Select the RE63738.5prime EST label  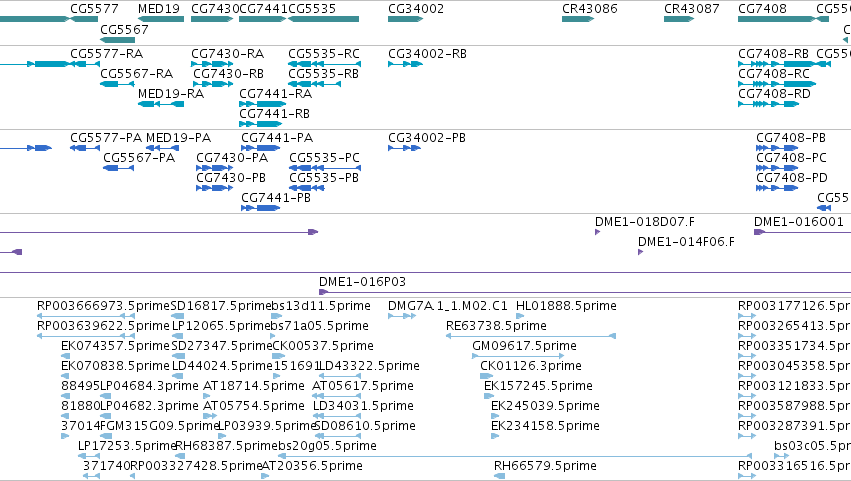tap(496, 326)
